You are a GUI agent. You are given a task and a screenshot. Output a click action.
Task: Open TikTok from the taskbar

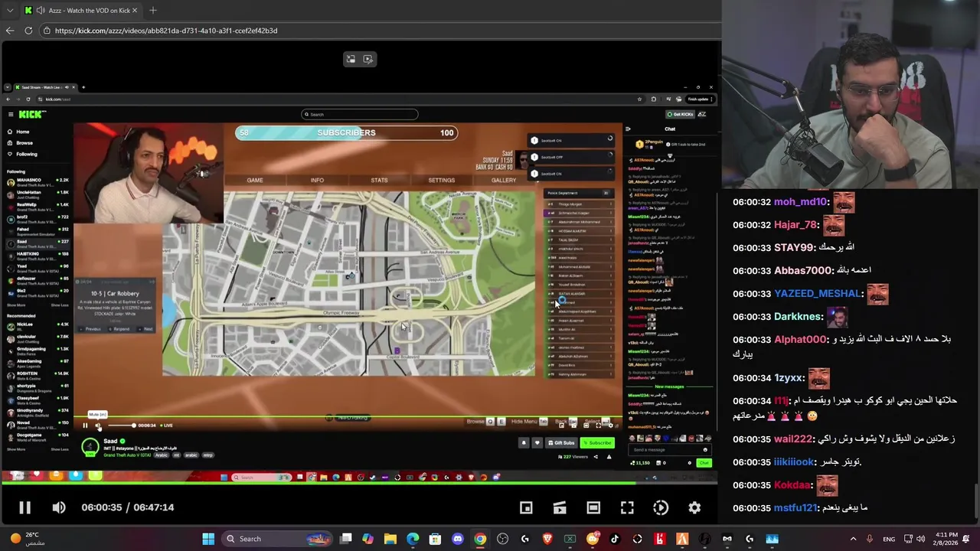(x=615, y=539)
